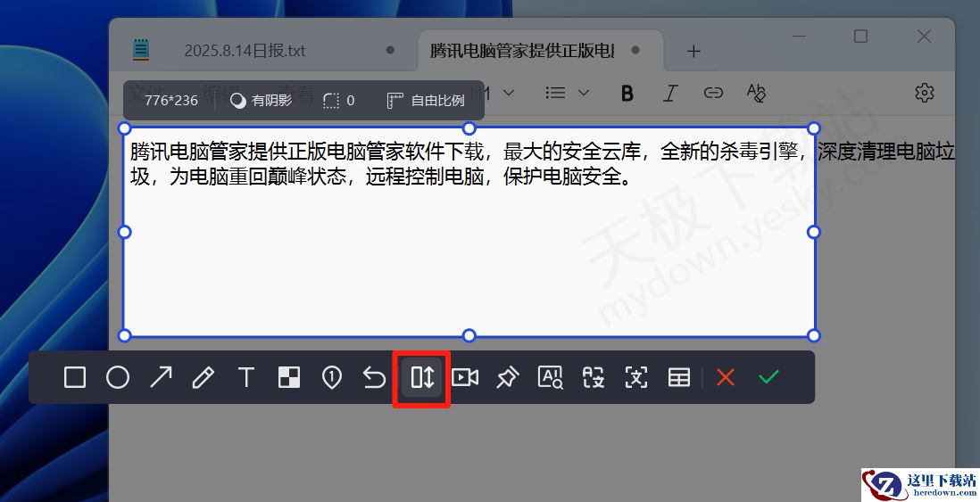Click the formula recognition icon
The image size is (980, 502).
[x=636, y=377]
